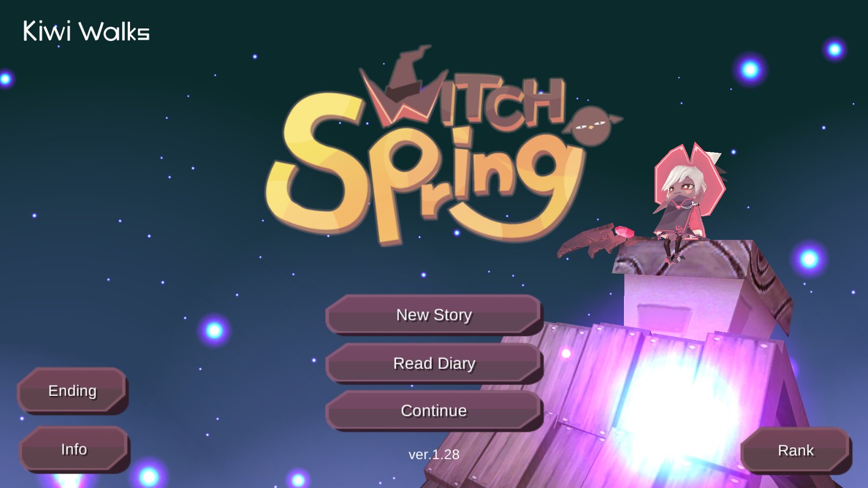Select Continue to resume the game
This screenshot has width=868, height=488.
tap(434, 410)
